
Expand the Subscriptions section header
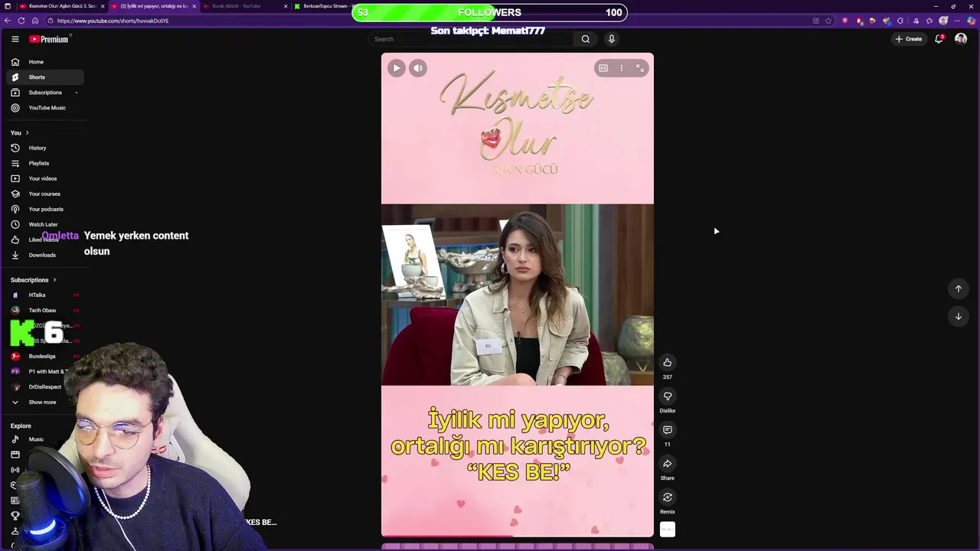[34, 280]
